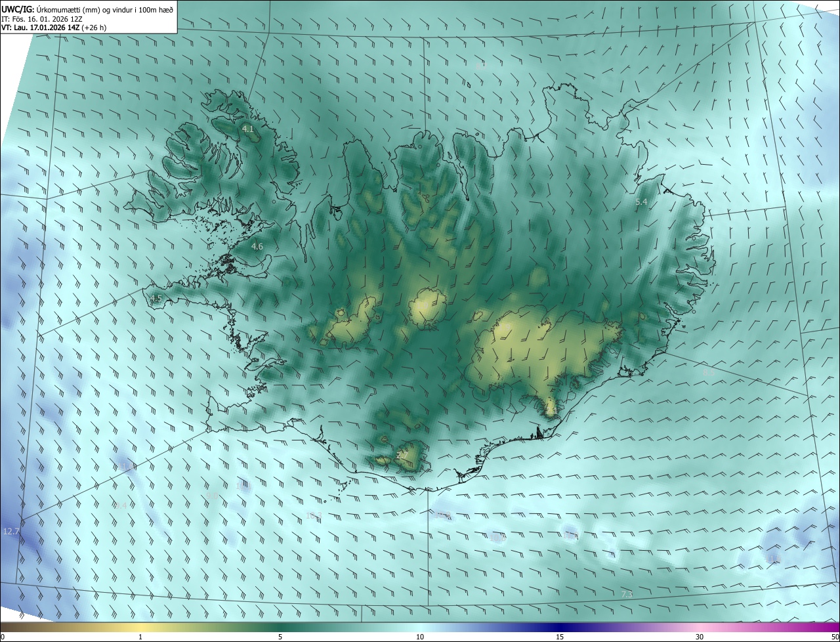840x642 pixels.
Task: Click the 'VT: Lau. 17.01.2026 14Z (+26 h)' line
Action: (54, 28)
